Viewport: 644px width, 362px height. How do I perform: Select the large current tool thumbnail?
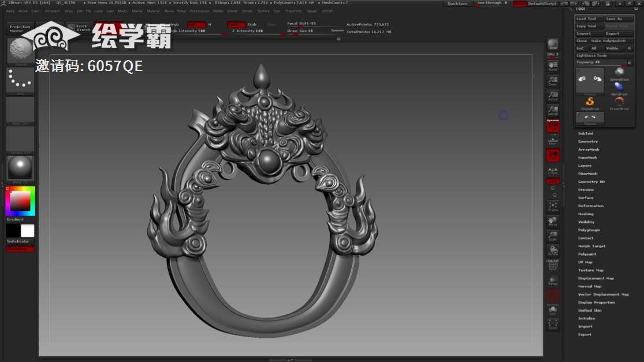[x=590, y=81]
